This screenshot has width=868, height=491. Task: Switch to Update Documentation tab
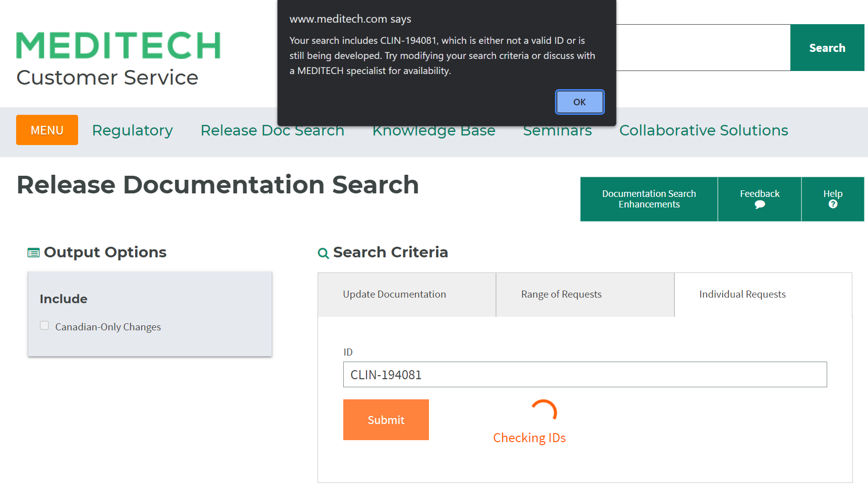pos(407,295)
